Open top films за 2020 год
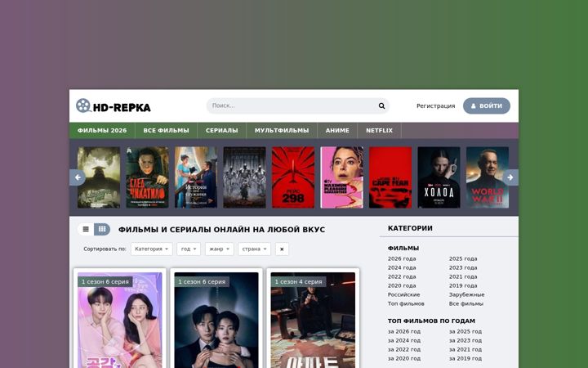 404,359
